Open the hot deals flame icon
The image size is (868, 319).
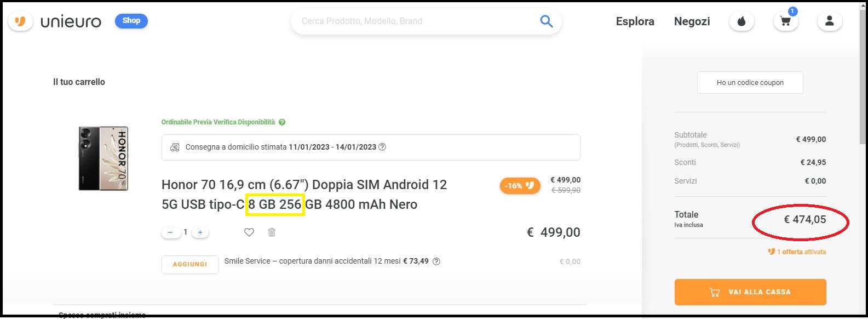coord(741,21)
